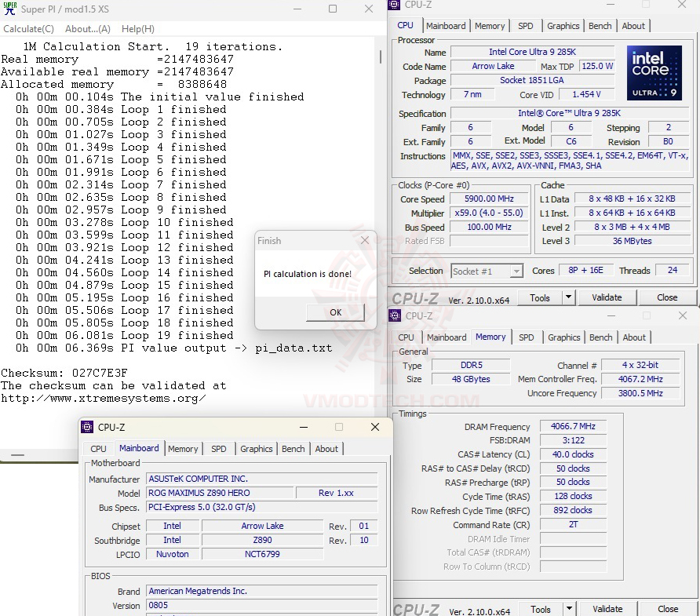Click OK in the Finish dialog
The height and width of the screenshot is (616, 700).
pyautogui.click(x=335, y=312)
